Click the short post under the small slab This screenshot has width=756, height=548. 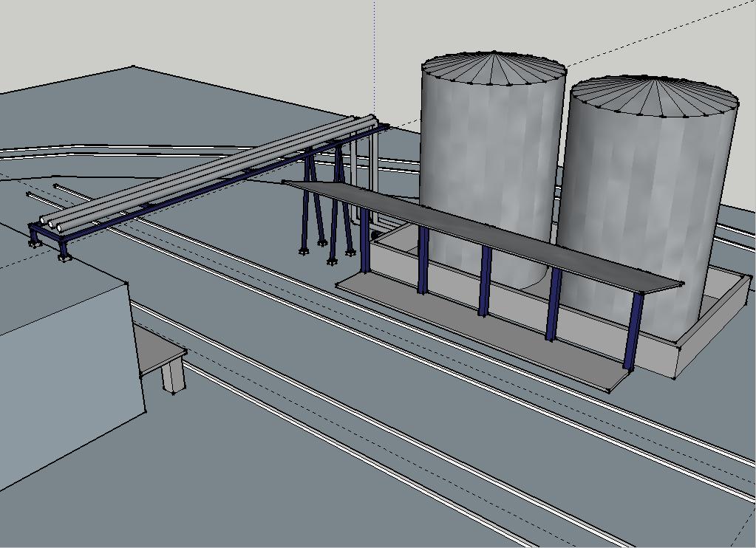(173, 375)
